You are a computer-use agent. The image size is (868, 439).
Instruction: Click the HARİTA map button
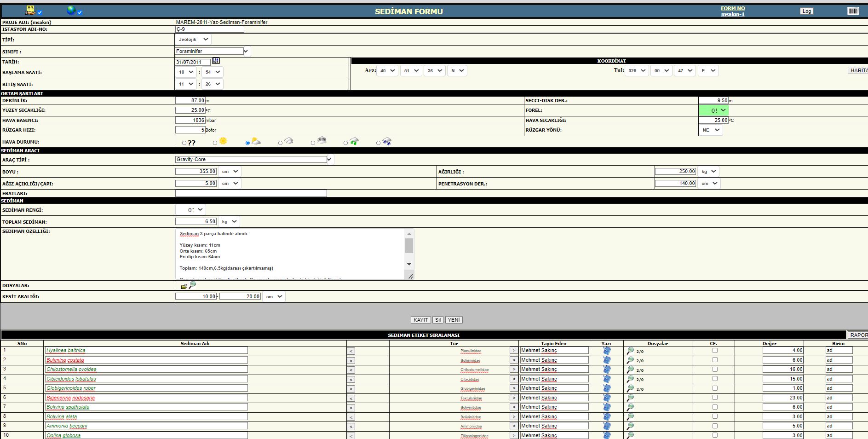point(858,70)
